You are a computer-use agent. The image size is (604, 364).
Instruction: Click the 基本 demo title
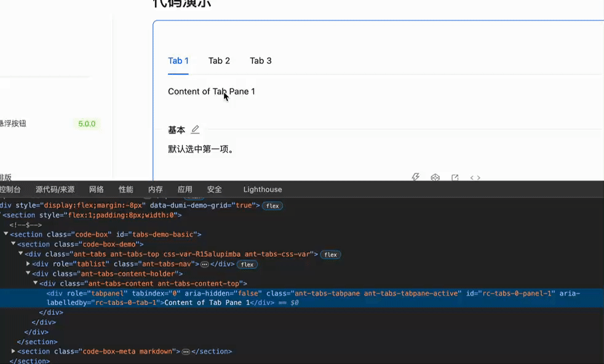pyautogui.click(x=177, y=130)
